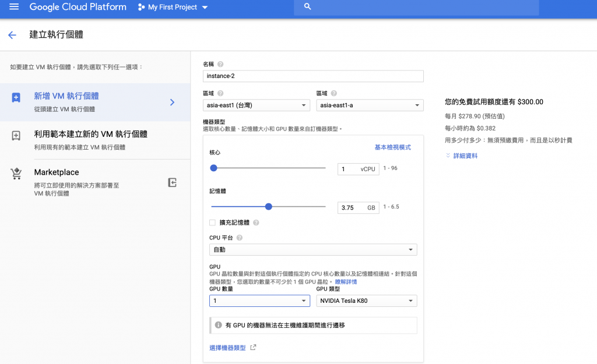Click the 基本檢視模式 link
597x364 pixels.
pyautogui.click(x=392, y=147)
